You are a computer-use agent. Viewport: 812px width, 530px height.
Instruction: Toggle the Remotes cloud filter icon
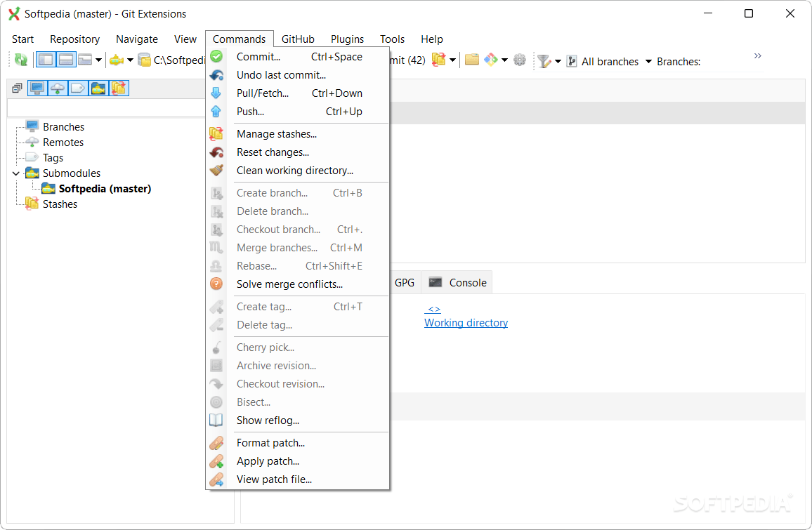[57, 88]
